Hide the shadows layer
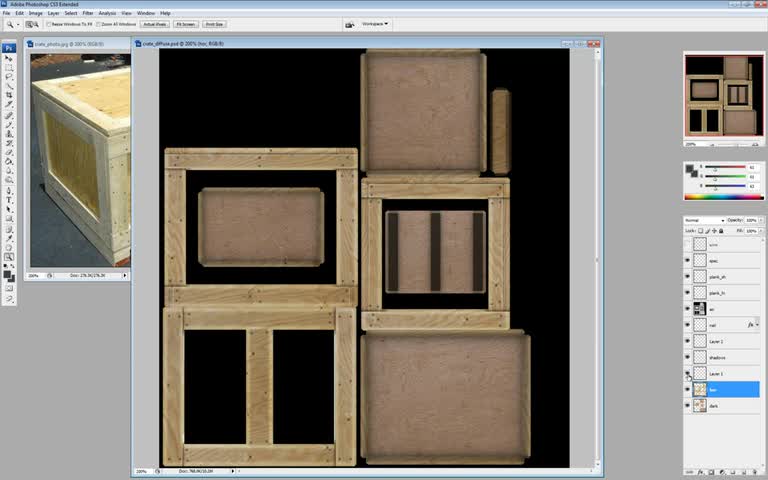 687,357
